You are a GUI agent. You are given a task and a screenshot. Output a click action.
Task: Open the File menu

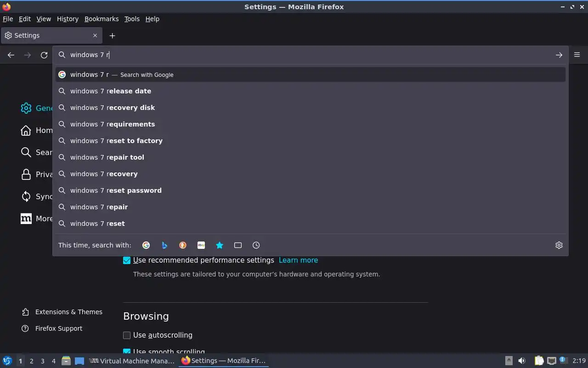click(x=8, y=19)
